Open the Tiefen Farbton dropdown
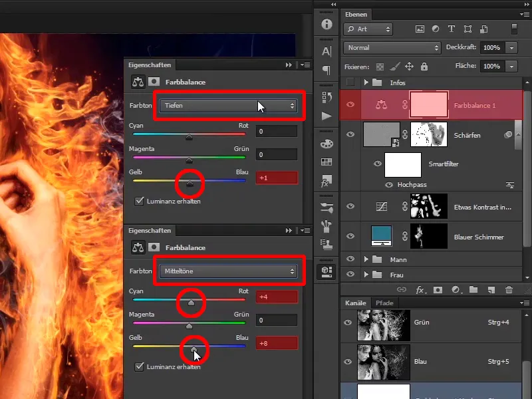The width and height of the screenshot is (532, 399). tap(228, 106)
